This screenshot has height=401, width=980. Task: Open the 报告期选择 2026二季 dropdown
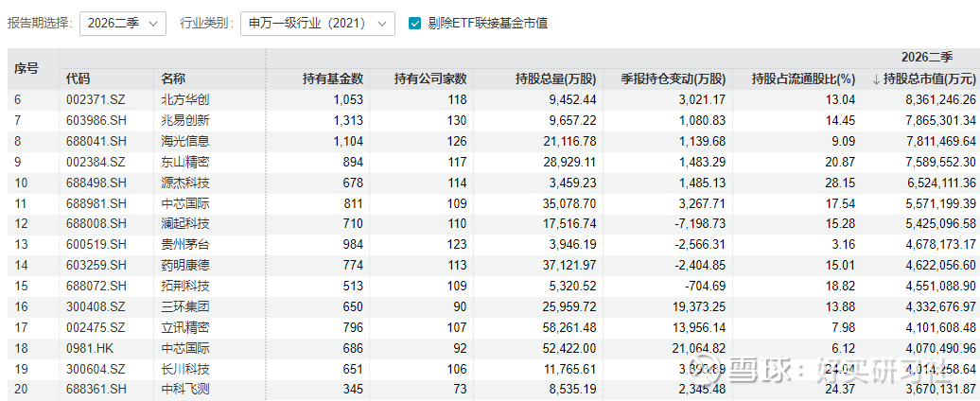[x=123, y=24]
